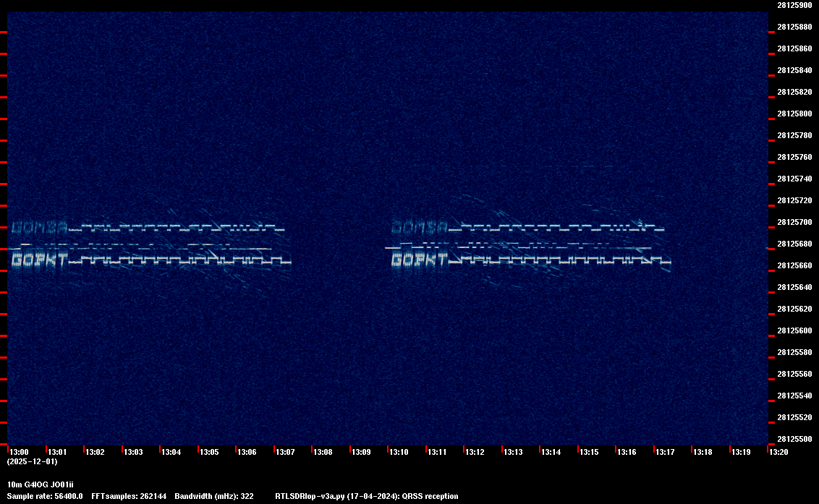
Task: Select the 13:09 time label
Action: click(x=362, y=452)
